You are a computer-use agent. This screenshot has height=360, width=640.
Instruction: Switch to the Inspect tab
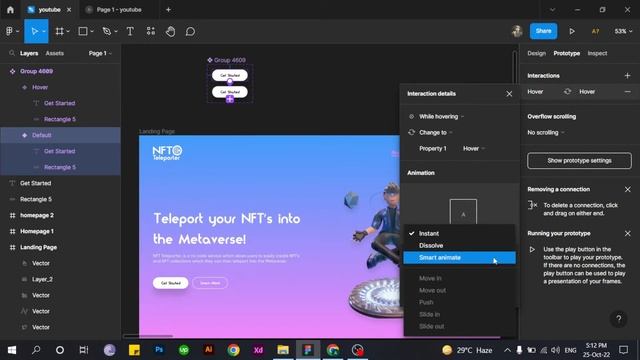[x=597, y=53]
